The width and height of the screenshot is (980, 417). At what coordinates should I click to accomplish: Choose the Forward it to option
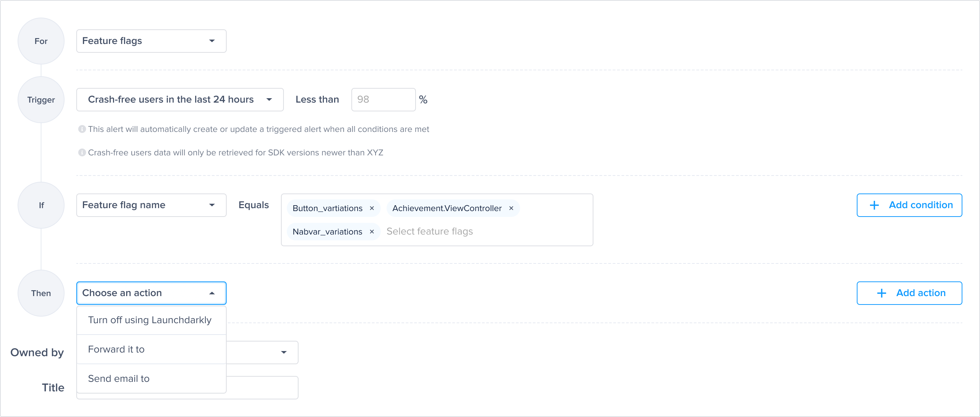click(x=116, y=349)
